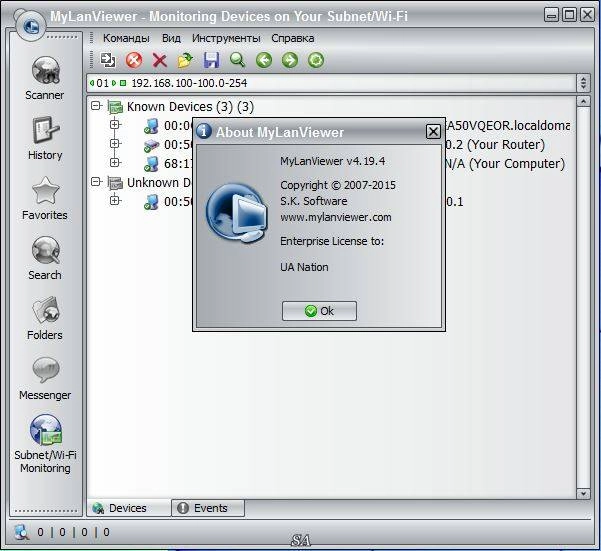
Task: Click the status bar magnifier computer icon
Action: (x=22, y=532)
